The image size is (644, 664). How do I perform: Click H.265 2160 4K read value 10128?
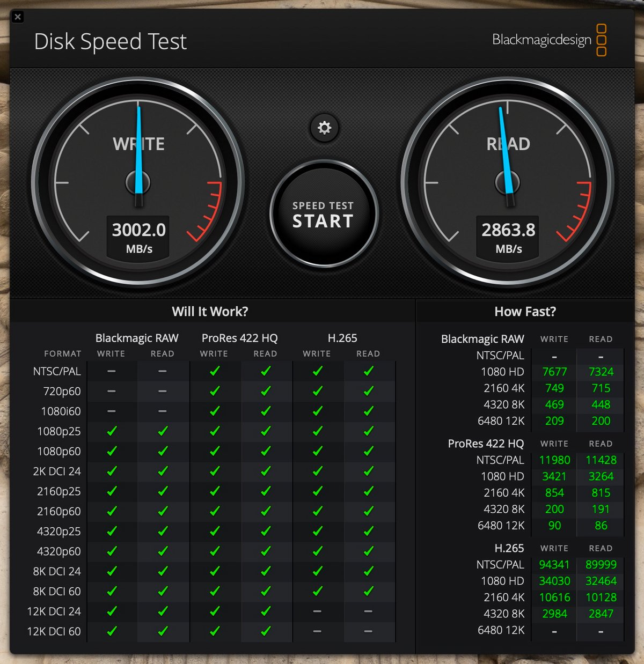click(x=601, y=597)
